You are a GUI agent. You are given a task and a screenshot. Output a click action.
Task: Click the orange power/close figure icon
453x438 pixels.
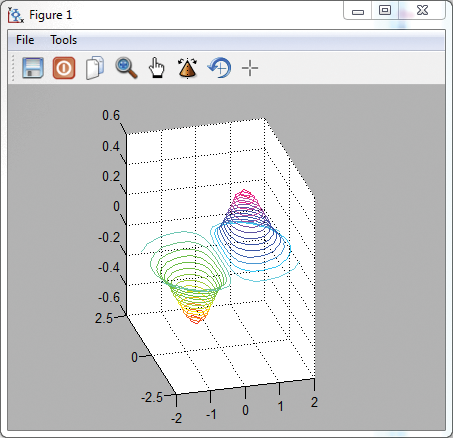pos(64,68)
